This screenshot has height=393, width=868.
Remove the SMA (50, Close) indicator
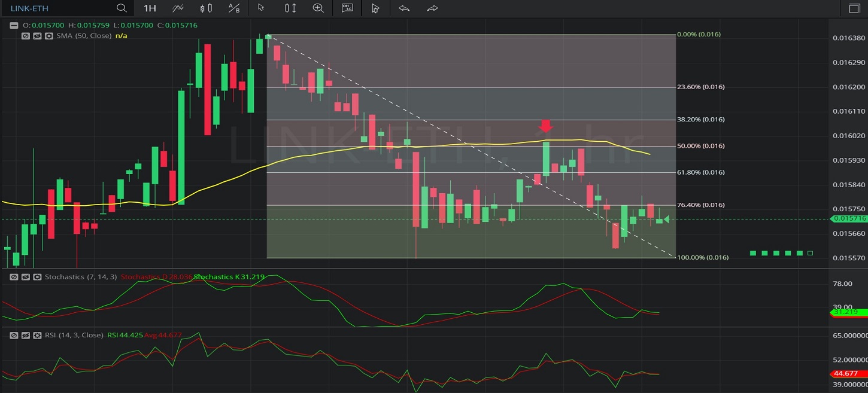pyautogui.click(x=25, y=36)
